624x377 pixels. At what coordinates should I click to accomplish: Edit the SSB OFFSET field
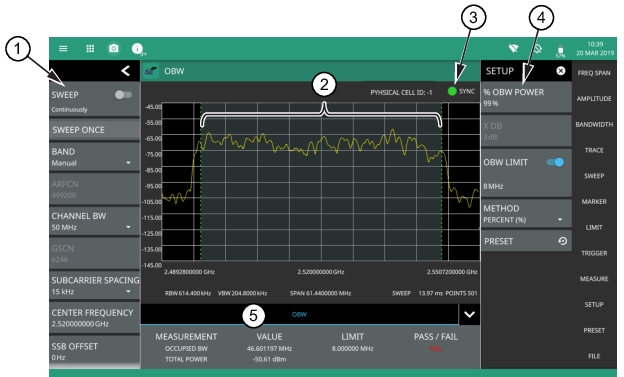[x=94, y=351]
